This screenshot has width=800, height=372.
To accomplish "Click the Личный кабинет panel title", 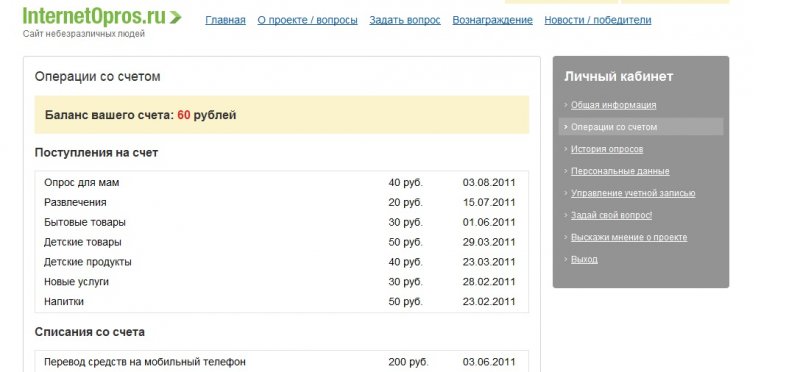I will click(618, 77).
